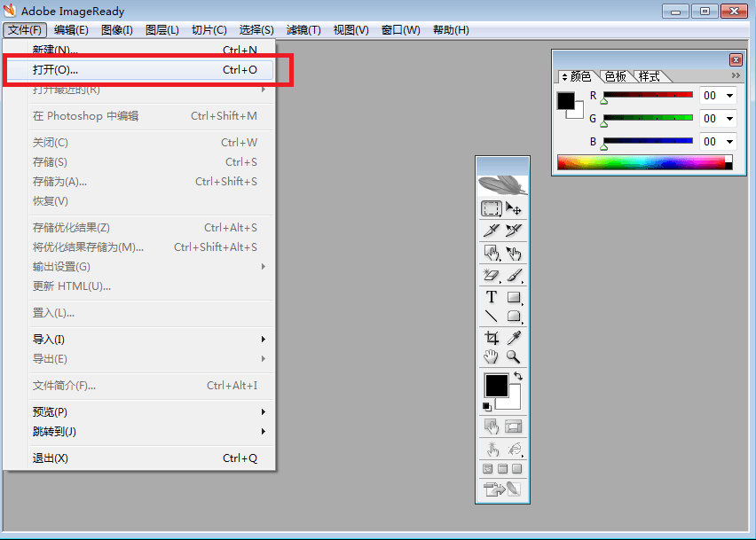Click the Preview Document button
756x540 pixels.
click(492, 450)
